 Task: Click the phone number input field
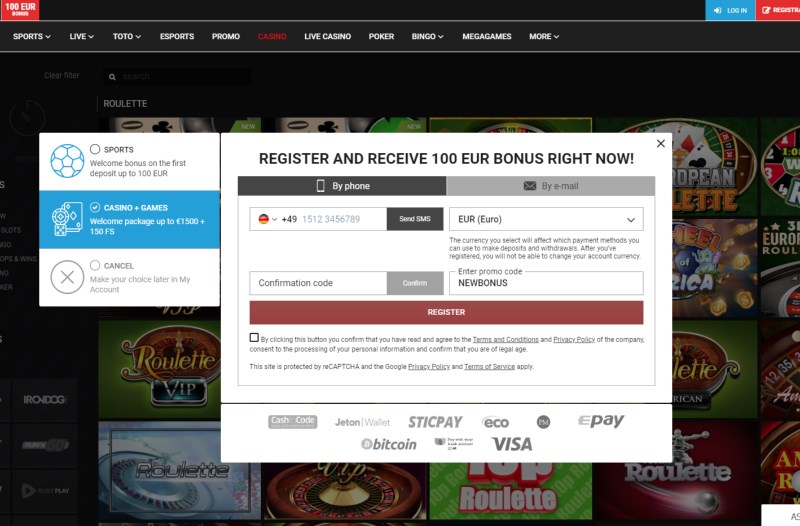(343, 219)
